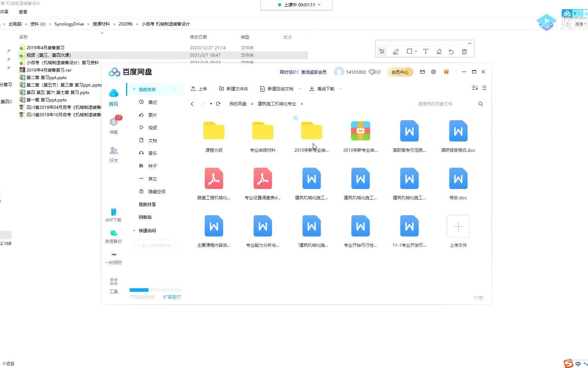Open 路基工程机械化 PDF file
This screenshot has width=588, height=368.
pyautogui.click(x=214, y=178)
